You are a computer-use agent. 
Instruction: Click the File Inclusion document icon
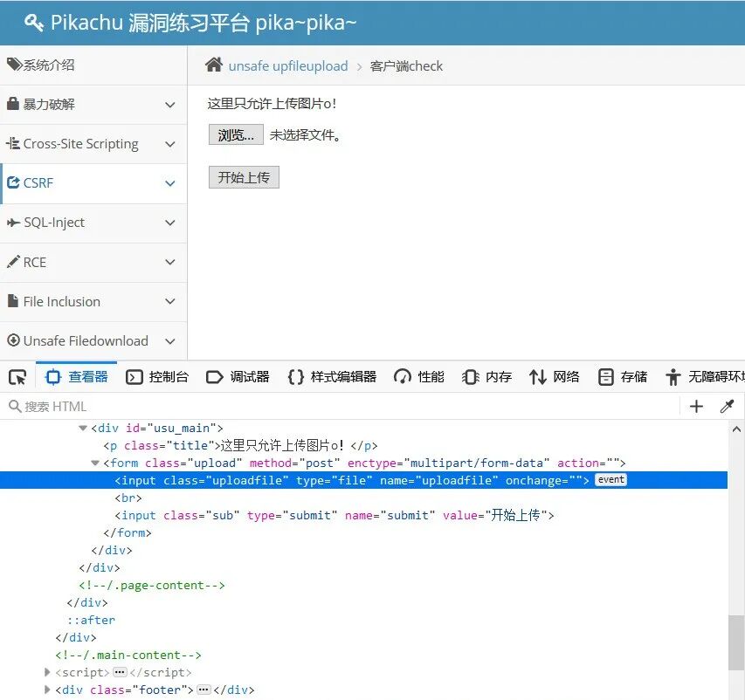(x=13, y=300)
